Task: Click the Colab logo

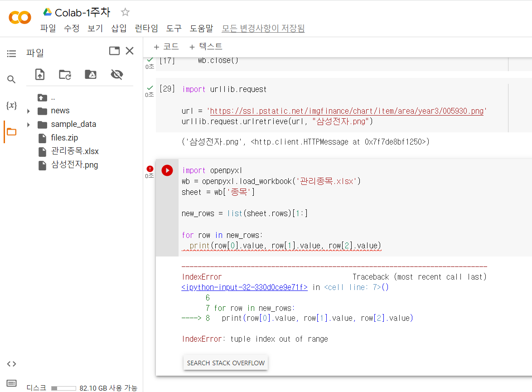Action: [20, 17]
